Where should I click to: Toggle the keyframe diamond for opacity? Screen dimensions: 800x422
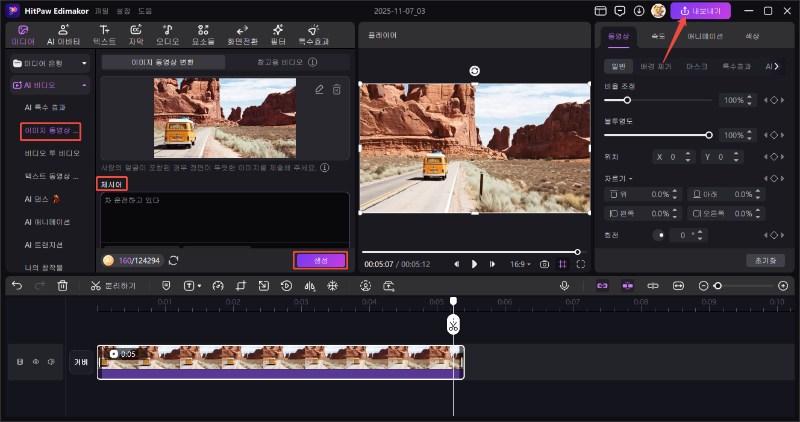pos(774,135)
